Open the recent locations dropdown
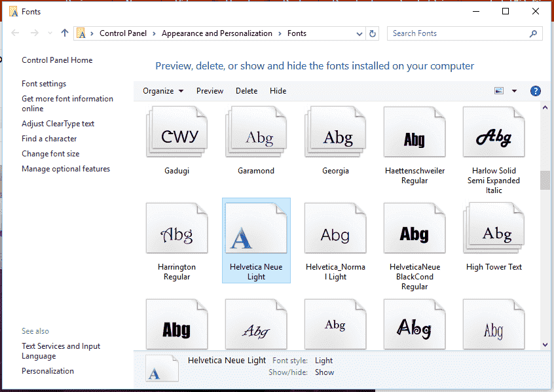Image resolution: width=554 pixels, height=392 pixels. (50, 33)
